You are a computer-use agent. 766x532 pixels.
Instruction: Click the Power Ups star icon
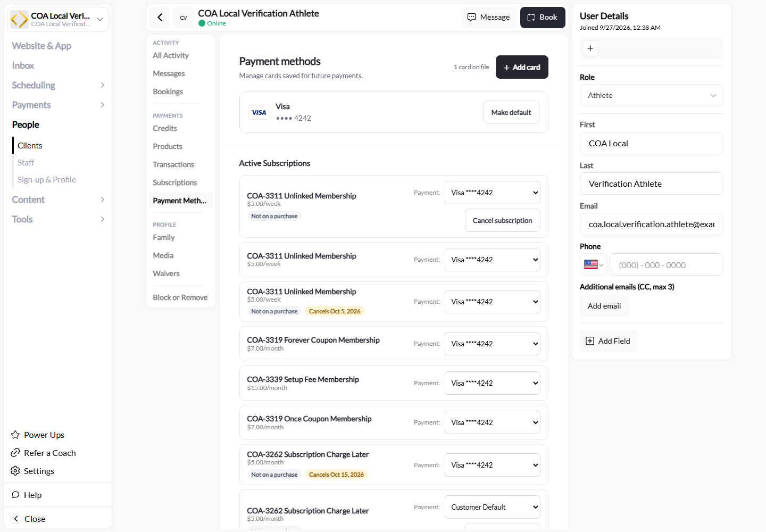(x=15, y=435)
